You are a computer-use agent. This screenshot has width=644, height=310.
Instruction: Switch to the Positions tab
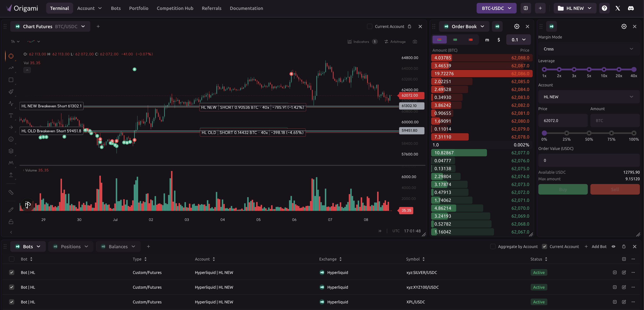point(71,246)
